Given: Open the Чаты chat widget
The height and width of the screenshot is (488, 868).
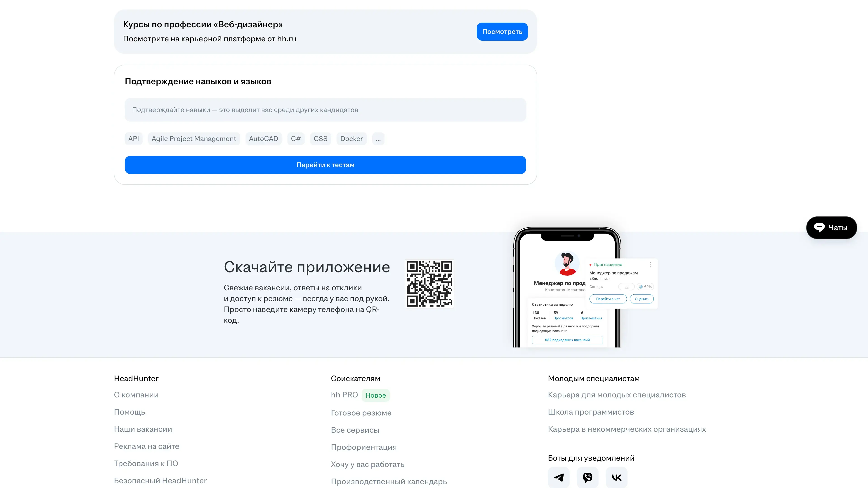Looking at the screenshot, I should (831, 228).
